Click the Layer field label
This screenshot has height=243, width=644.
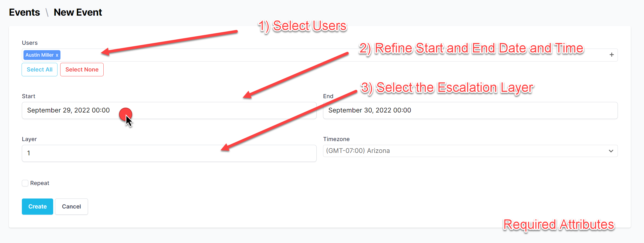(x=29, y=139)
